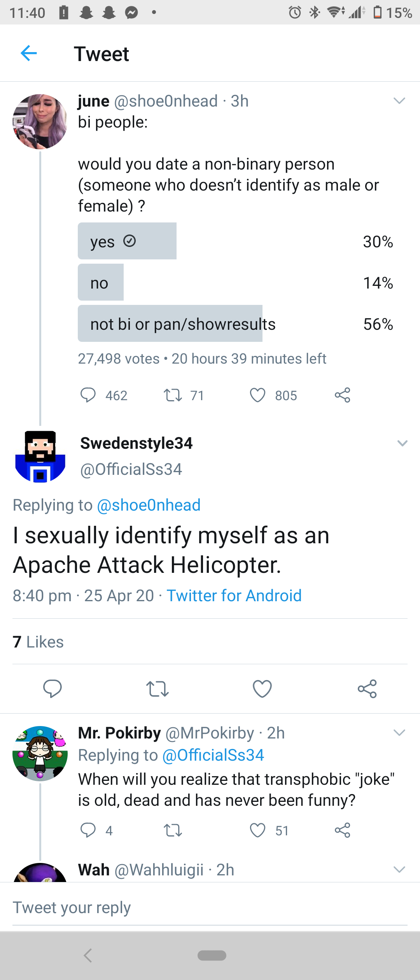Expand the chevron menu on Mr. Pokirby's reply

(x=399, y=733)
